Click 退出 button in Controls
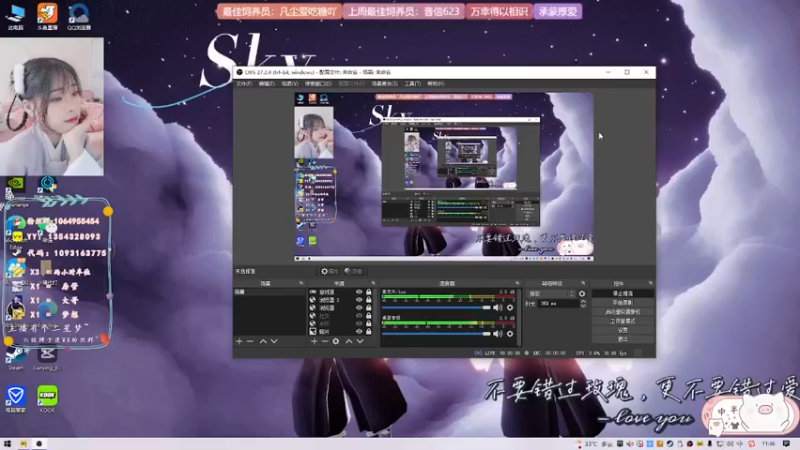Image resolution: width=800 pixels, height=450 pixels. tap(622, 339)
